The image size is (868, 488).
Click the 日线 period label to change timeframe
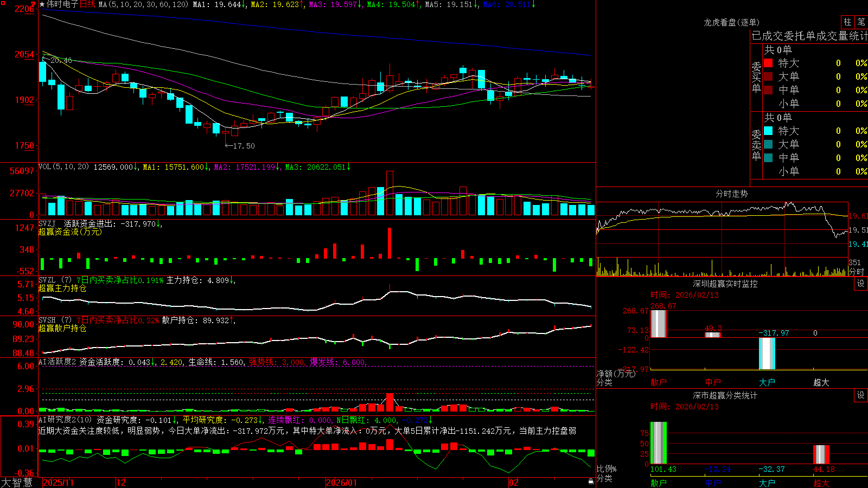pyautogui.click(x=87, y=4)
